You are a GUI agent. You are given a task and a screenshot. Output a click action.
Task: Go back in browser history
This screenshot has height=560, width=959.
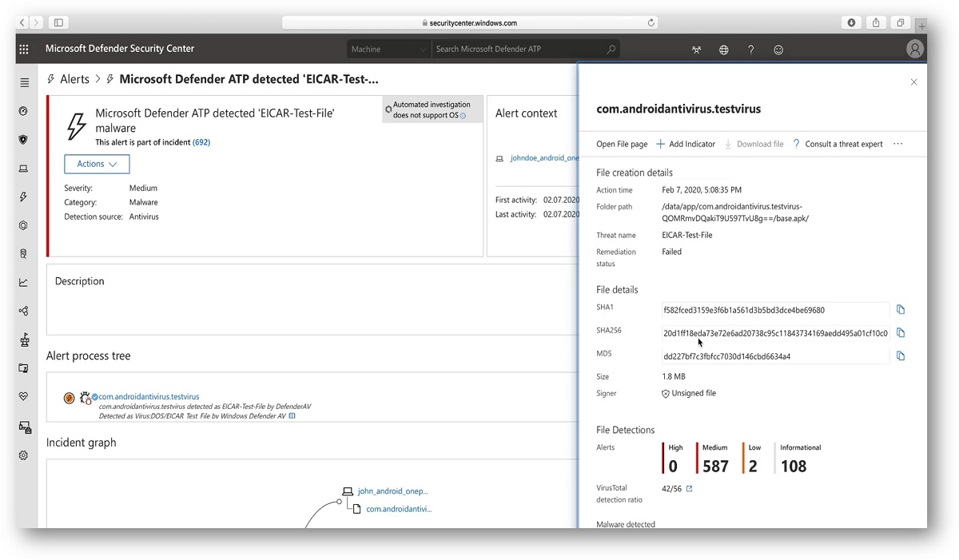22,22
